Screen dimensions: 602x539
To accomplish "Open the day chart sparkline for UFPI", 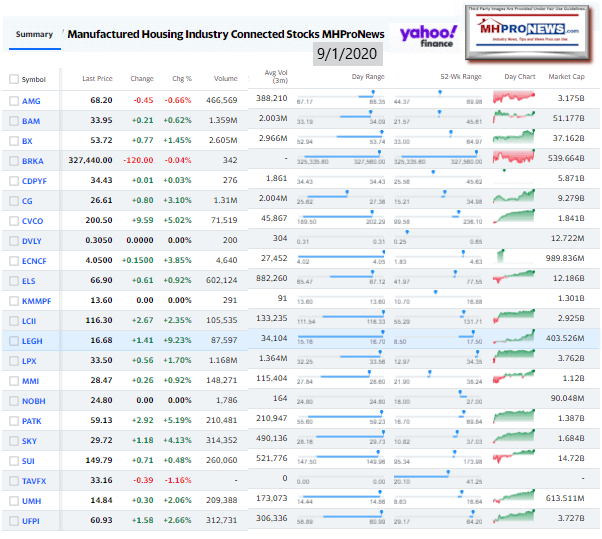I will 520,520.
